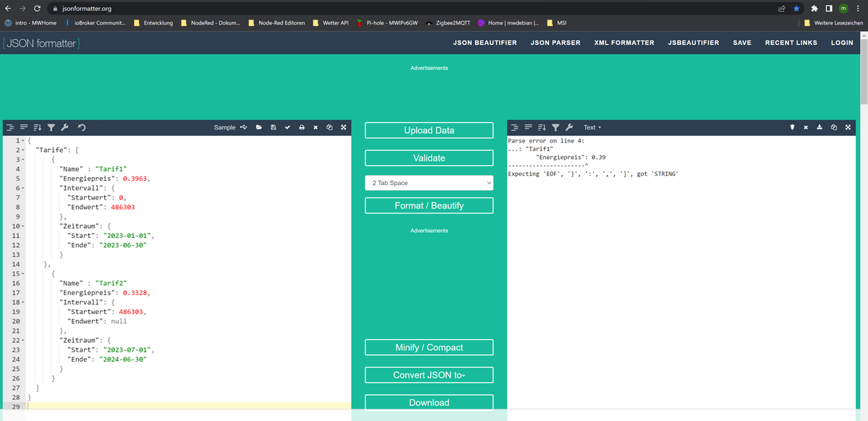
Task: Open the Text view mode dropdown
Action: pyautogui.click(x=592, y=127)
